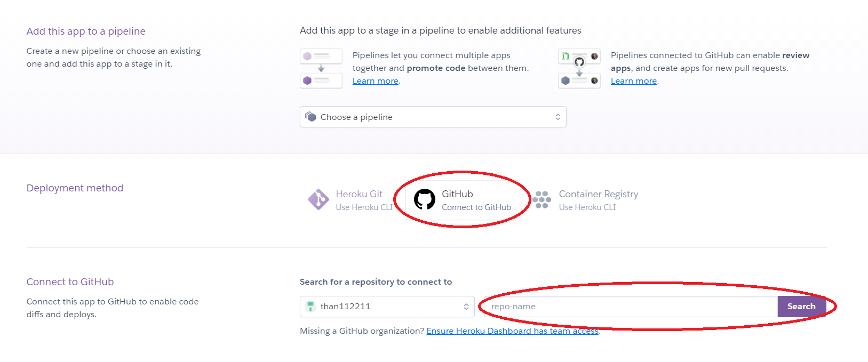The image size is (868, 362).
Task: Click the Connect to GitHub section heading
Action: pos(70,282)
